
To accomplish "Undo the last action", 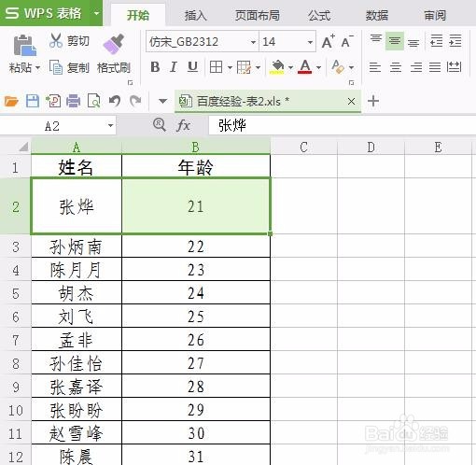I will click(115, 101).
